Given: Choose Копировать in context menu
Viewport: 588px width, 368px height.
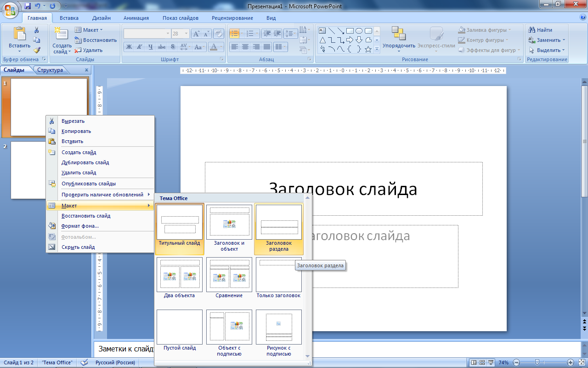Looking at the screenshot, I should (100, 131).
